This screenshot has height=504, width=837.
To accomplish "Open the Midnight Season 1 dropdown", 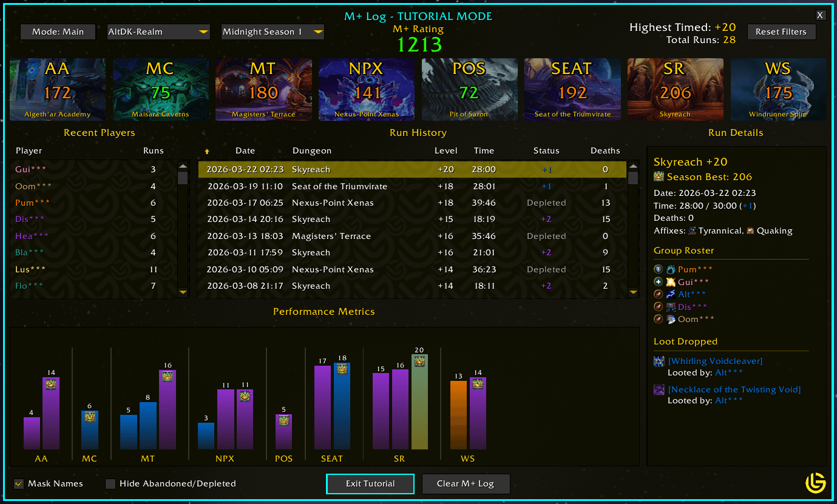I will [273, 32].
